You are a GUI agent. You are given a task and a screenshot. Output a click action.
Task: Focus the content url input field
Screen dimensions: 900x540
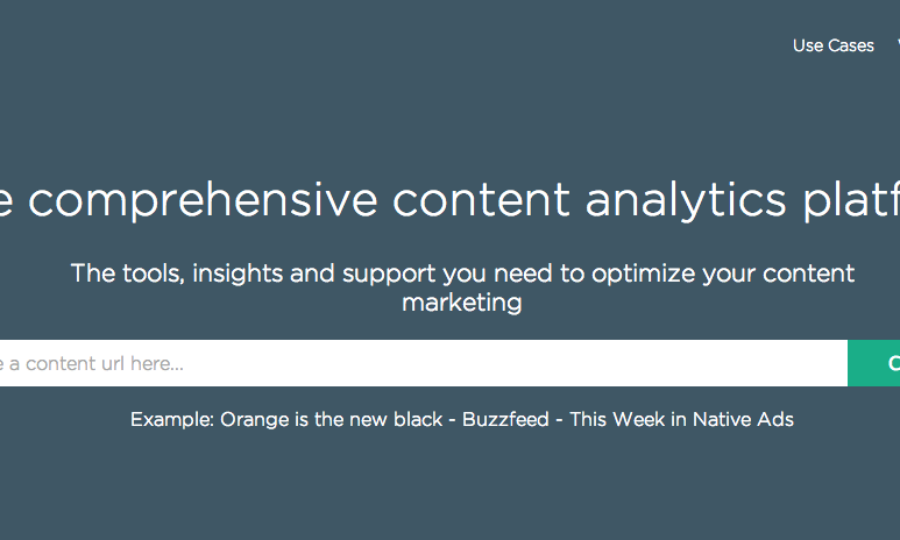pyautogui.click(x=420, y=363)
